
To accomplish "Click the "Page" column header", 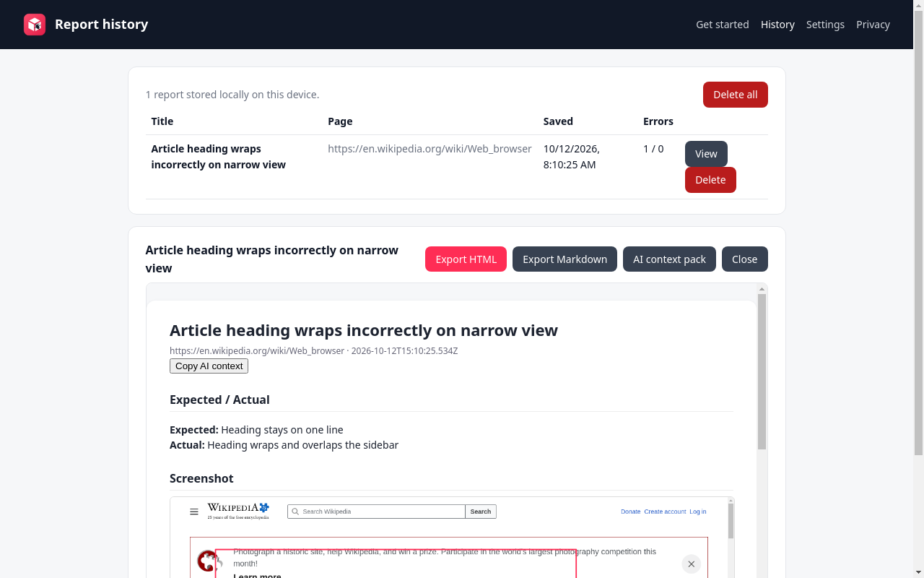I will point(340,121).
